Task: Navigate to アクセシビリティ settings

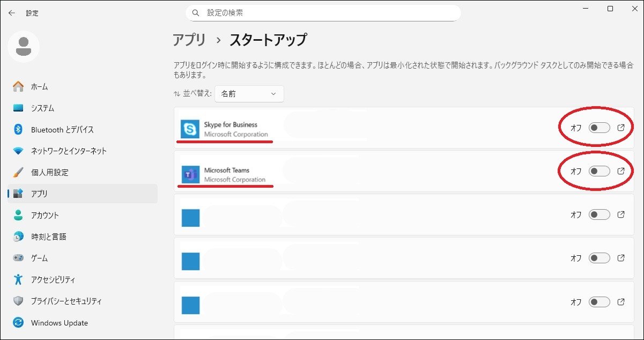Action: 53,280
